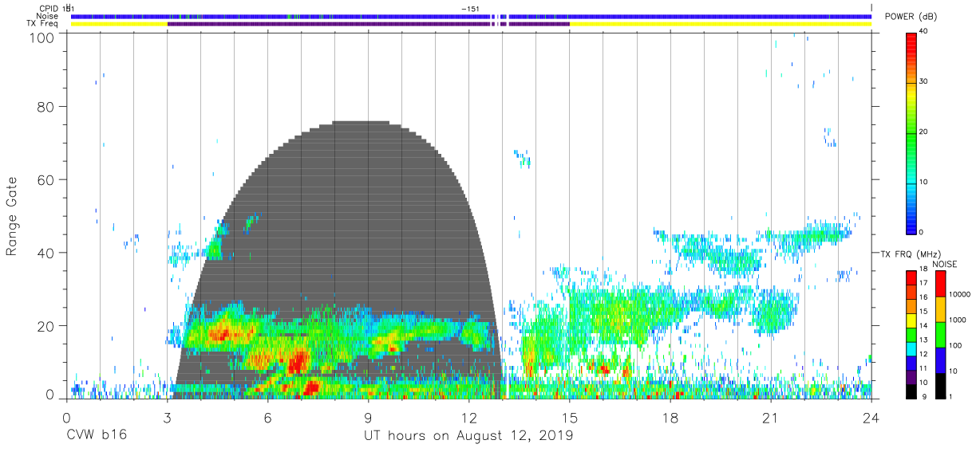Image resolution: width=980 pixels, height=452 pixels.
Task: Click the x-axis tick label '9'
Action: pos(368,418)
